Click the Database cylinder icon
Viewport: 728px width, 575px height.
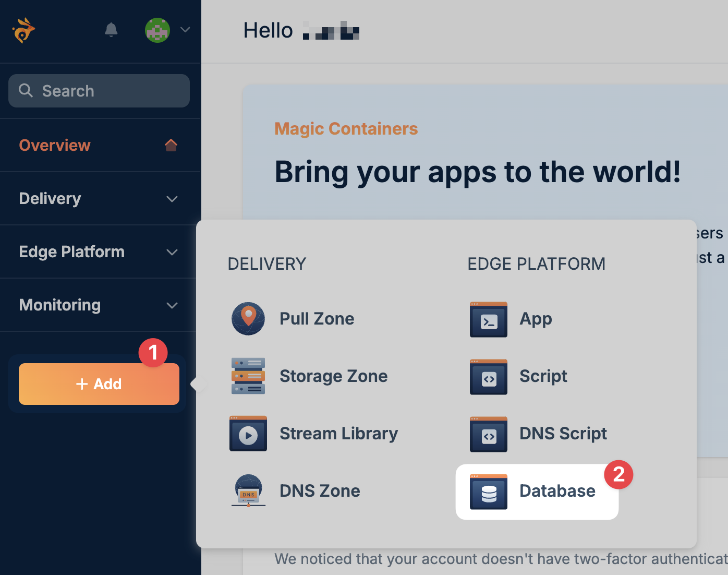click(489, 492)
